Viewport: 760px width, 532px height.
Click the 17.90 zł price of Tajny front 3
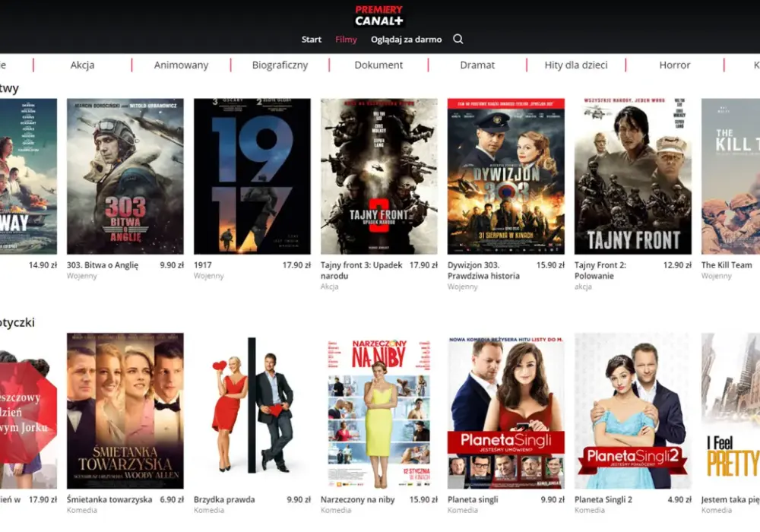pos(423,265)
